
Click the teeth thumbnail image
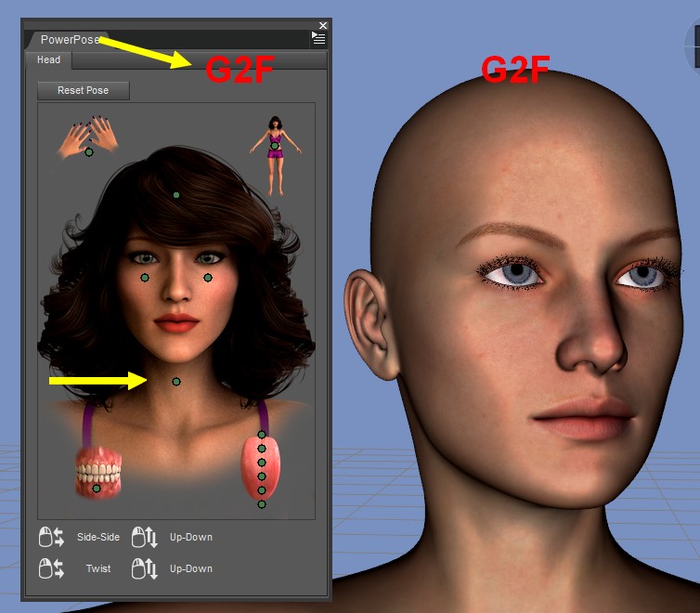coord(97,472)
